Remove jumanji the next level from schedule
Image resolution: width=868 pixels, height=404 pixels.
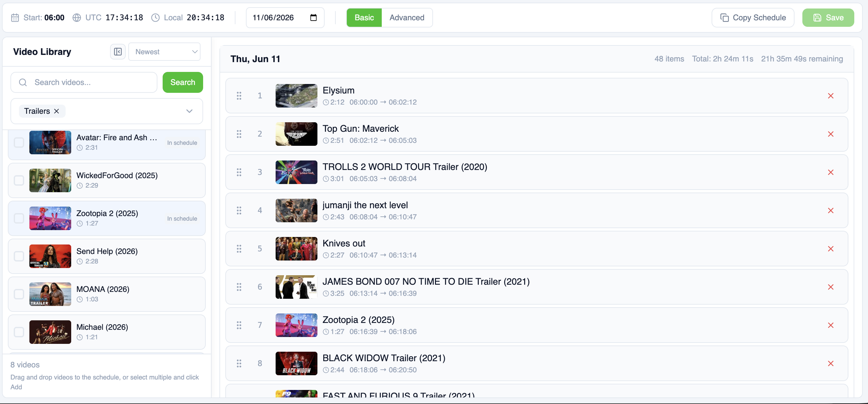click(x=830, y=210)
